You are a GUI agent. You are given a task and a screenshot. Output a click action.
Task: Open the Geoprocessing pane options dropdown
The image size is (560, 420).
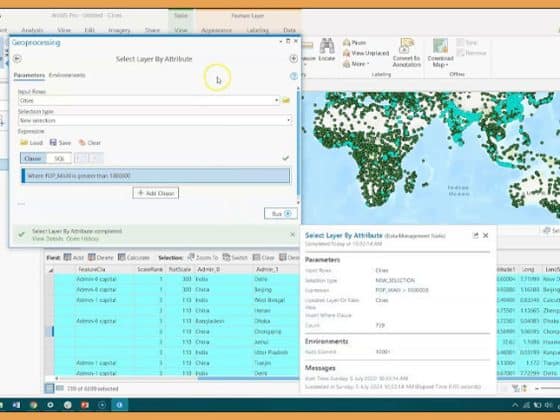[x=280, y=41]
